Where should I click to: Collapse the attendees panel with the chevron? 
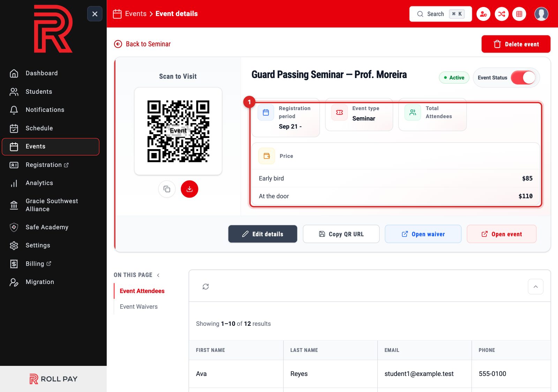[536, 286]
